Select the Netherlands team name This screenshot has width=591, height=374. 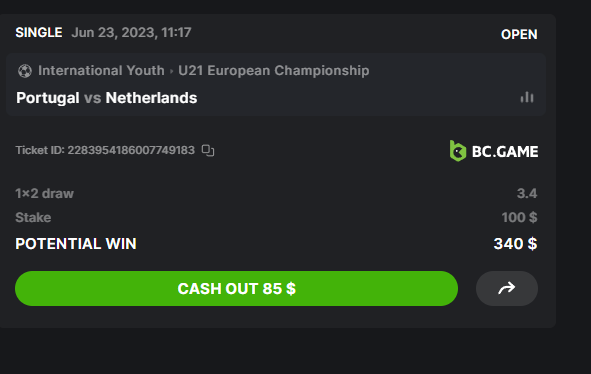pos(151,98)
